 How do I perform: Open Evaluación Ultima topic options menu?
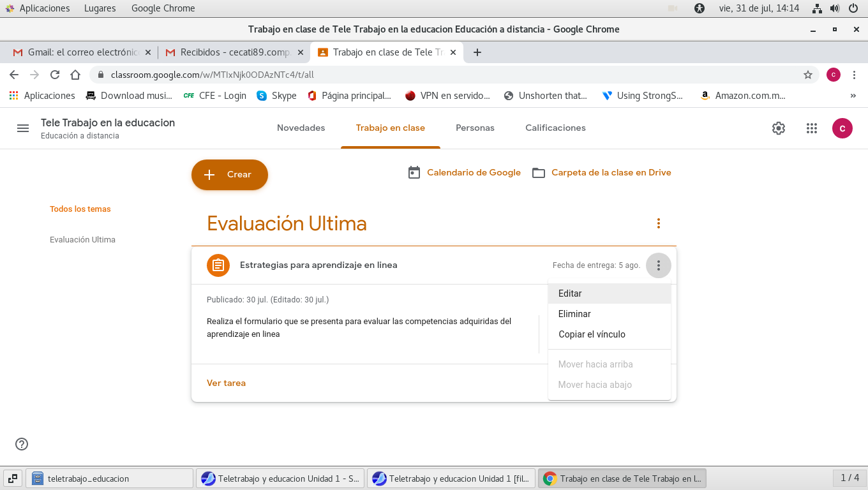[x=658, y=223]
